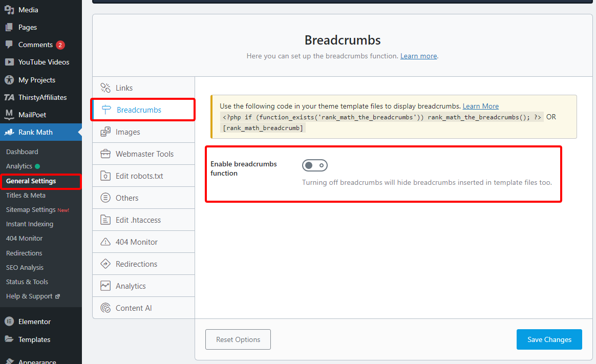Screen dimensions: 596x364
Task: Click the My Projects icon
Action: click(9, 80)
